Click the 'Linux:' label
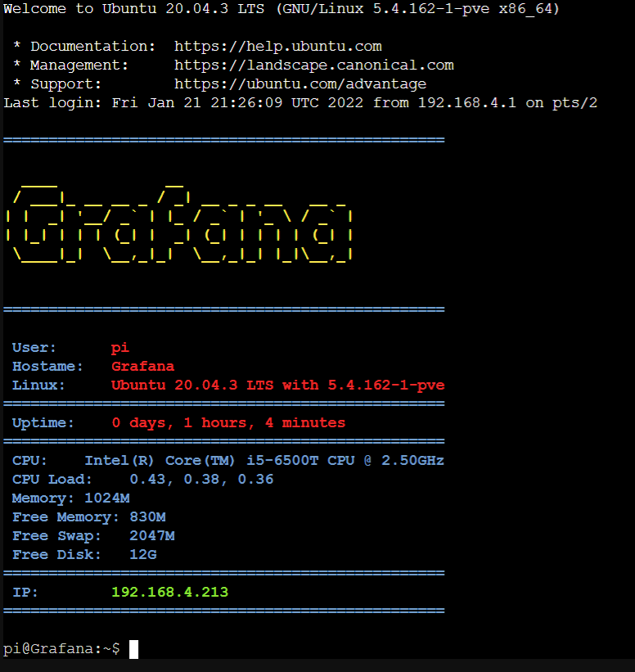The height and width of the screenshot is (672, 635). pos(38,386)
